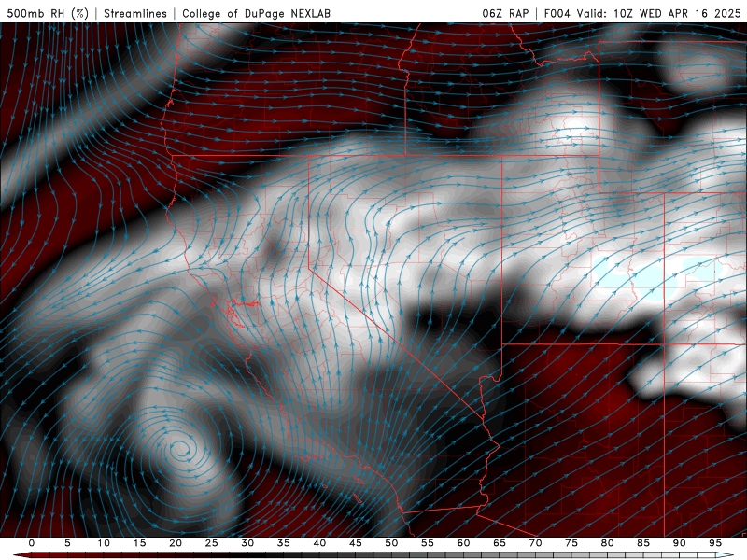Click the "25" color scale value

point(212,543)
